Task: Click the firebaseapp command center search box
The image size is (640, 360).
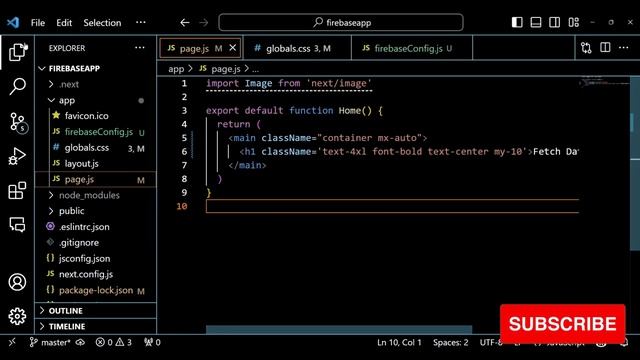Action: coord(341,22)
